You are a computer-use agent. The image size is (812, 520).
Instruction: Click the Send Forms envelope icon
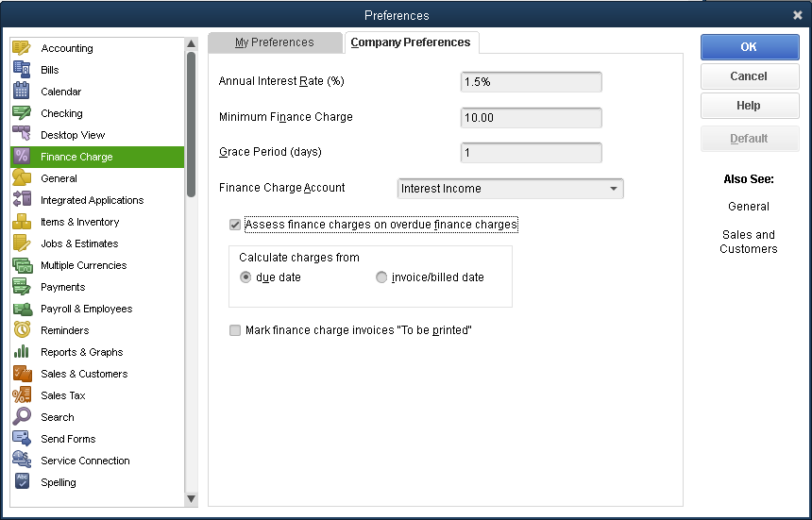click(x=22, y=439)
